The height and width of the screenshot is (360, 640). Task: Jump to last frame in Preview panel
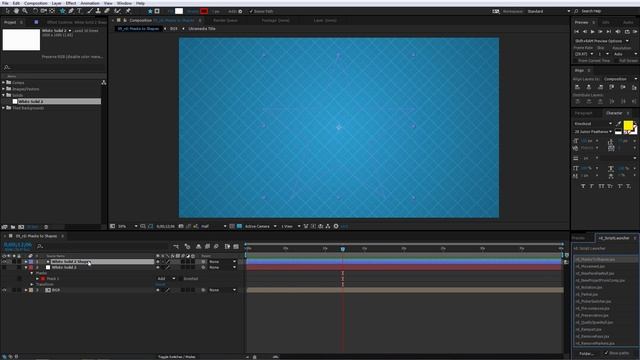pyautogui.click(x=609, y=31)
